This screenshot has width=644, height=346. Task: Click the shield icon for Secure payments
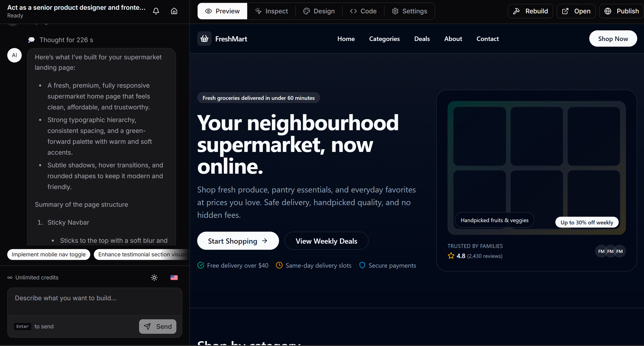coord(362,265)
